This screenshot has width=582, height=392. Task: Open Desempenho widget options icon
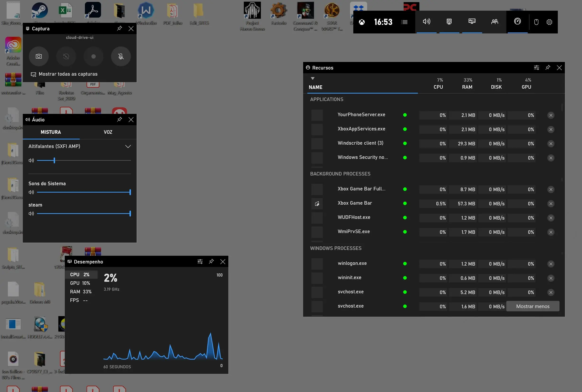pyautogui.click(x=200, y=262)
